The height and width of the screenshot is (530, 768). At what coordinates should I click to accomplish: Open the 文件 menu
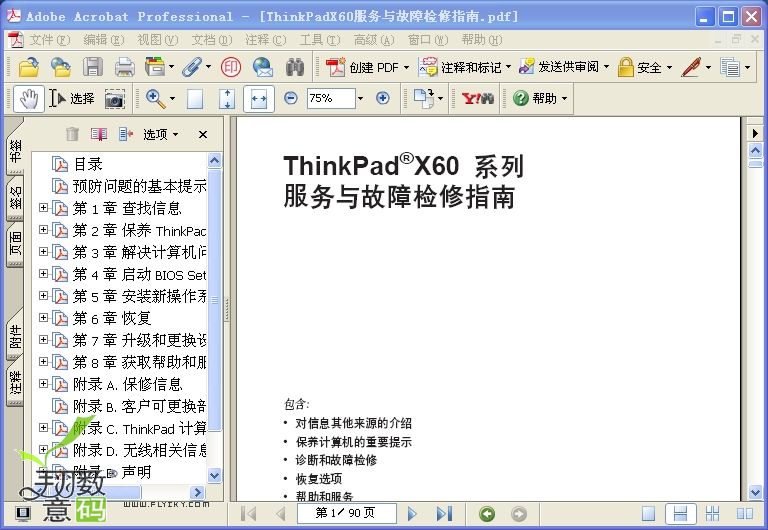tap(50, 40)
